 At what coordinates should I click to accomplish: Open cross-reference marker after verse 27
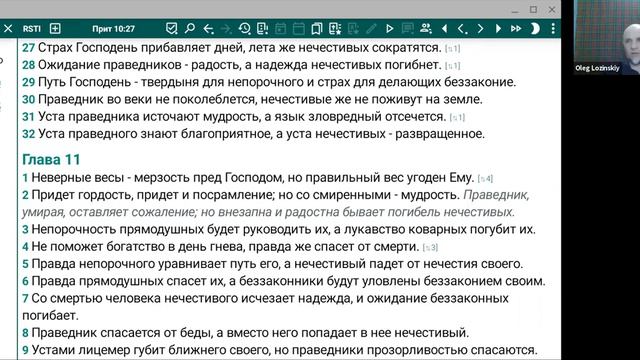(x=453, y=49)
